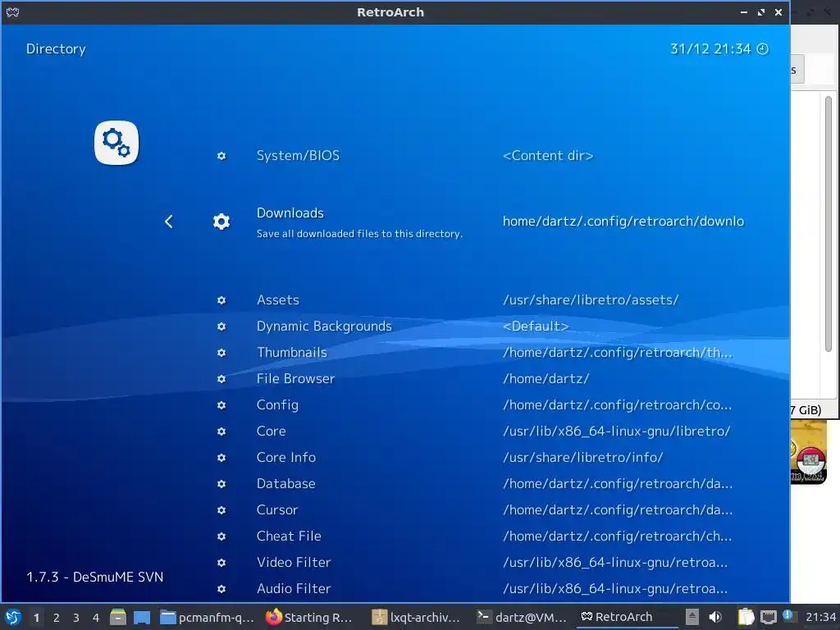Click the gear icon beside Thumbnails

pos(221,353)
